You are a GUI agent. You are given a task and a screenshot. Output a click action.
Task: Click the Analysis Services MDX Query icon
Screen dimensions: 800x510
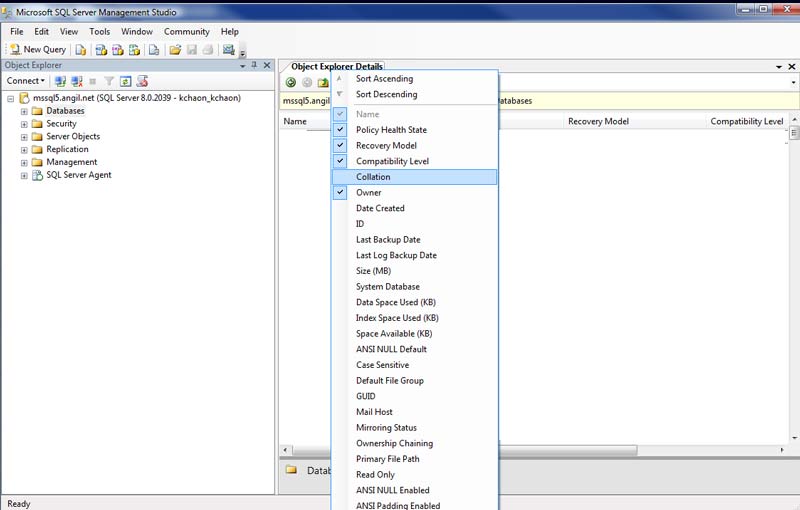101,49
